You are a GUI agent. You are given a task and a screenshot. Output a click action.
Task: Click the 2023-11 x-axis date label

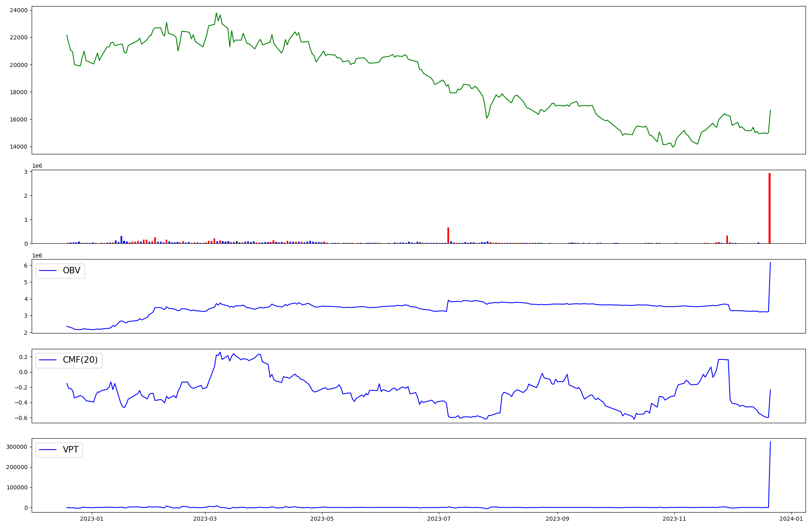pyautogui.click(x=674, y=519)
